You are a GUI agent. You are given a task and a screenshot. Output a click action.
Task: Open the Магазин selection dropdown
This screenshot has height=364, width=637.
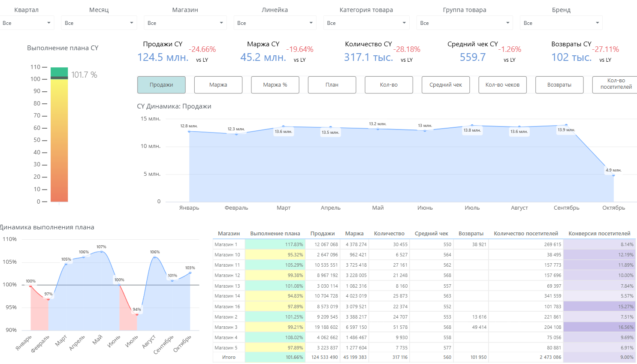185,23
